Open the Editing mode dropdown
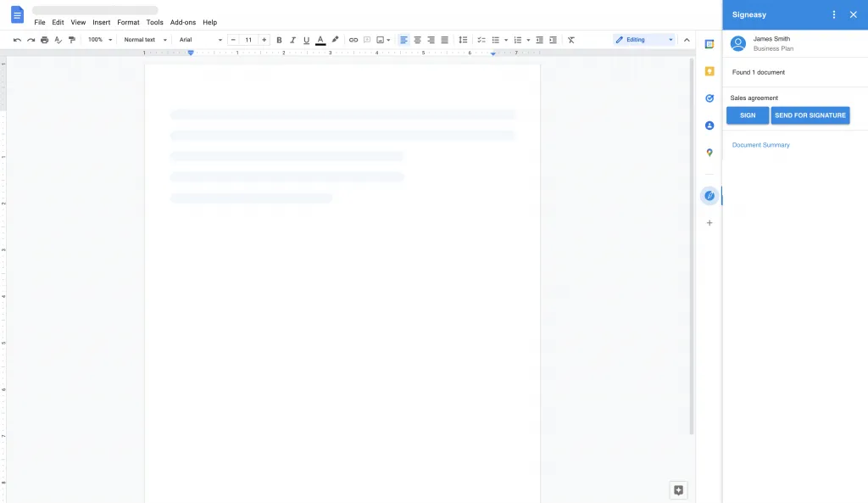868x503 pixels. click(x=644, y=40)
